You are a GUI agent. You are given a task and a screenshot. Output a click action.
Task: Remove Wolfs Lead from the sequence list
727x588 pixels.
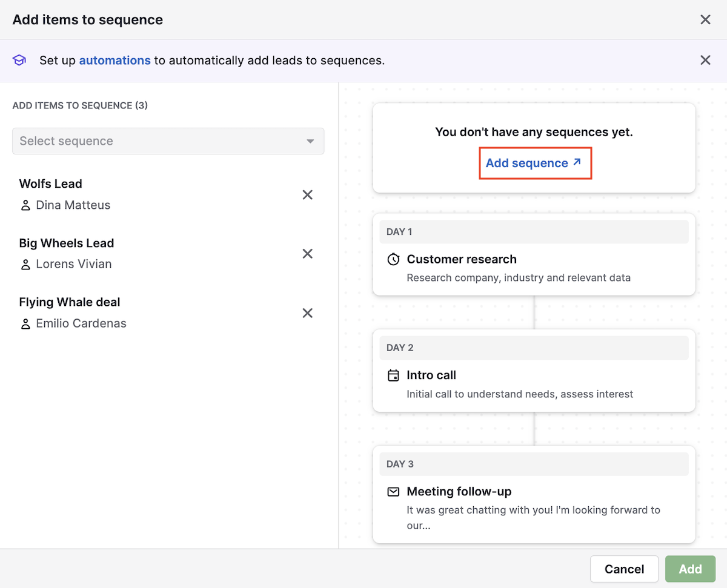click(307, 194)
